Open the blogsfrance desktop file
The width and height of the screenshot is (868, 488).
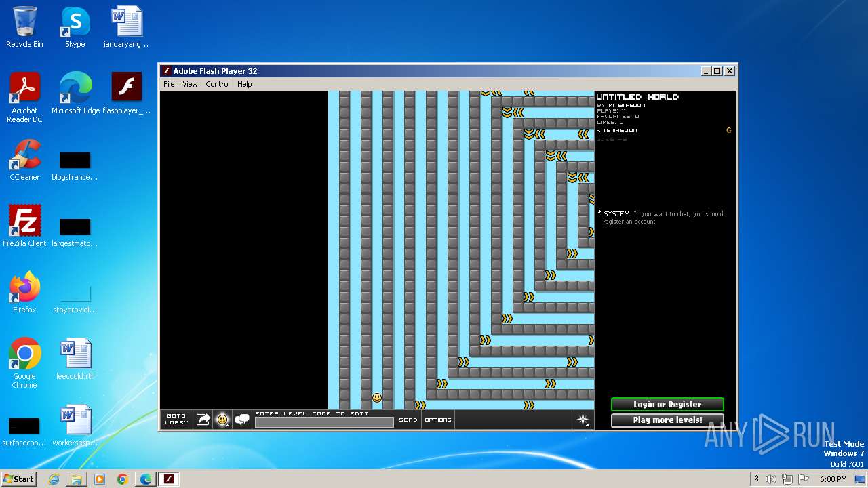75,167
